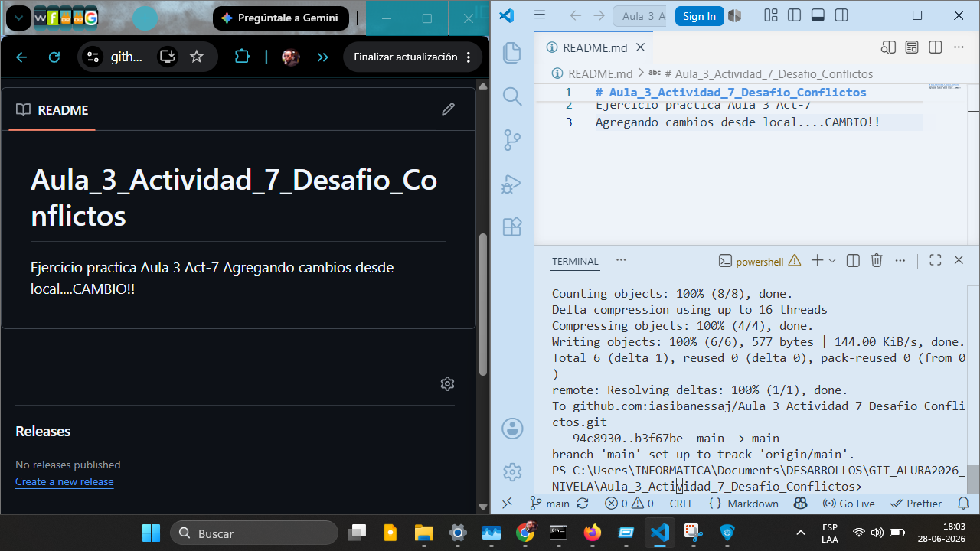Viewport: 980px width, 551px height.
Task: Click the Windows taskbar Buscar search box
Action: pos(253,533)
